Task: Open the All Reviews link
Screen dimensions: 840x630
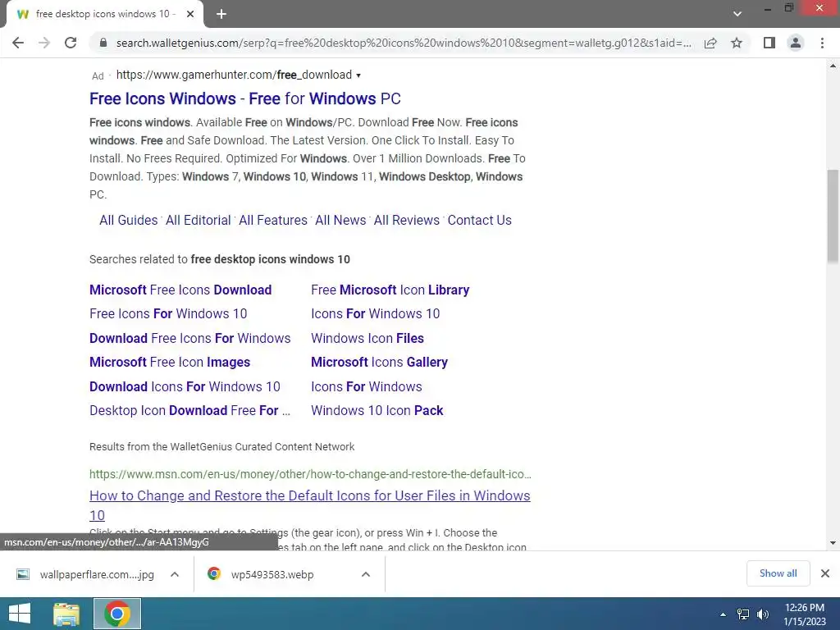Action: click(x=407, y=220)
